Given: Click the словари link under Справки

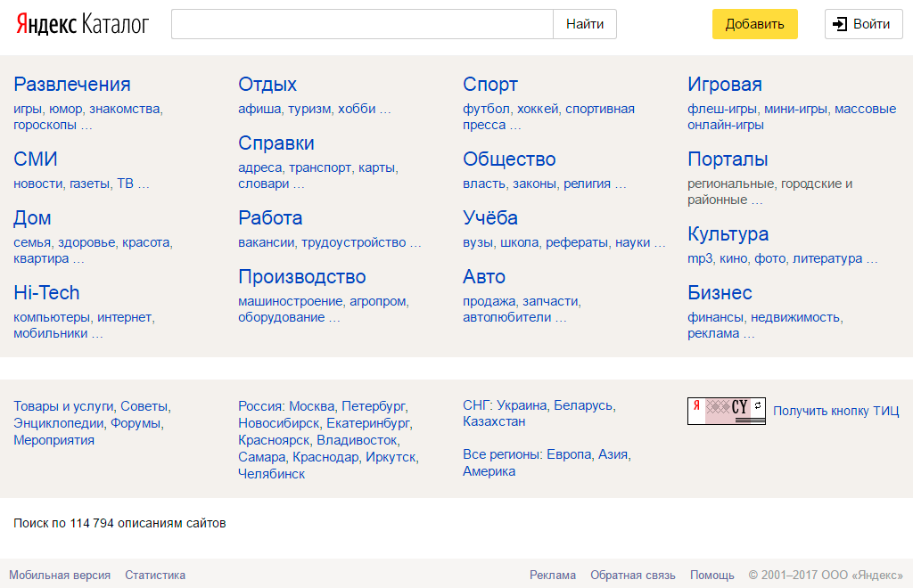Looking at the screenshot, I should coord(263,184).
